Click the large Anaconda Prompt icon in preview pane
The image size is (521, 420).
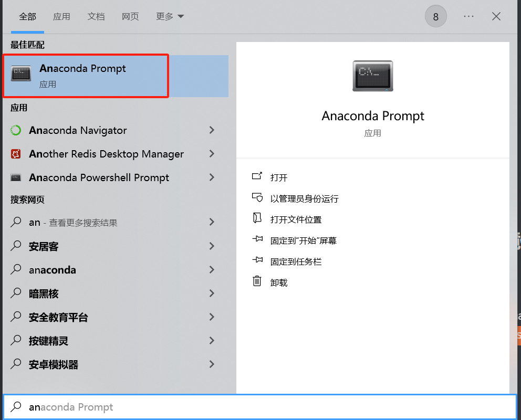pos(373,76)
